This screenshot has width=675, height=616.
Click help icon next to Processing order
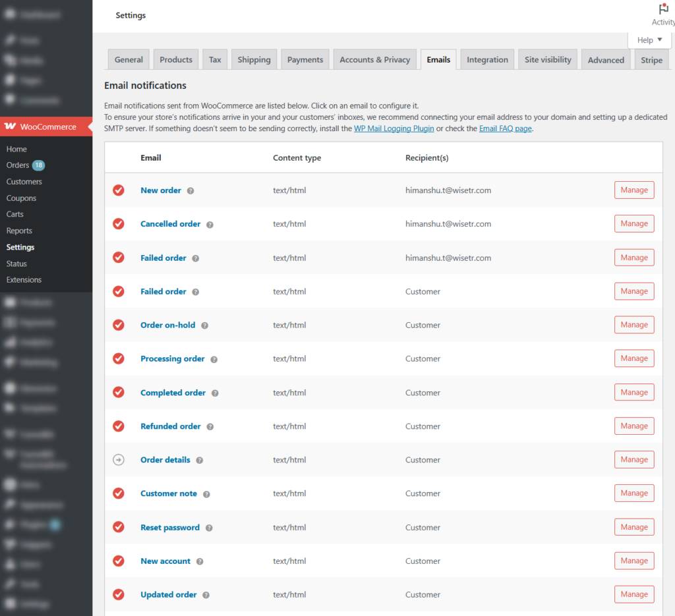[214, 359]
